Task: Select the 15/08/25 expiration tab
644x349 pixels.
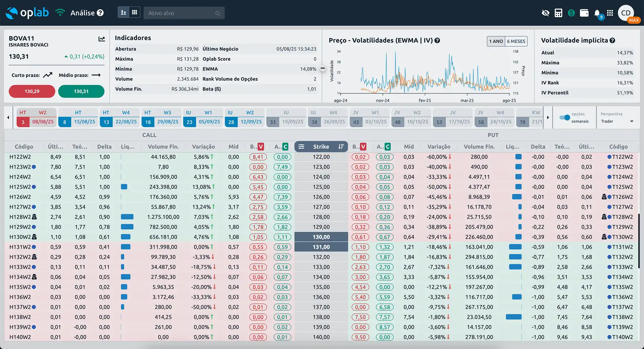Action: [x=78, y=118]
